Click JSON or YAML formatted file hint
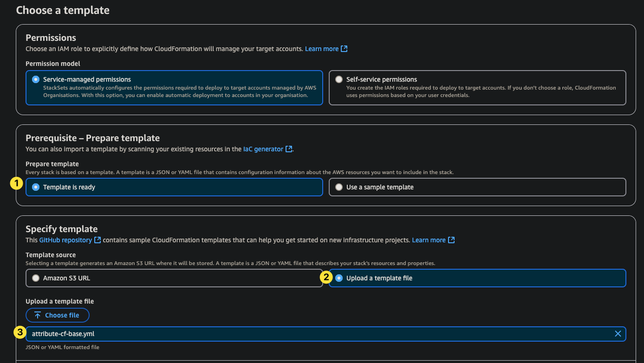Screen dimensions: 644x363 (62, 347)
